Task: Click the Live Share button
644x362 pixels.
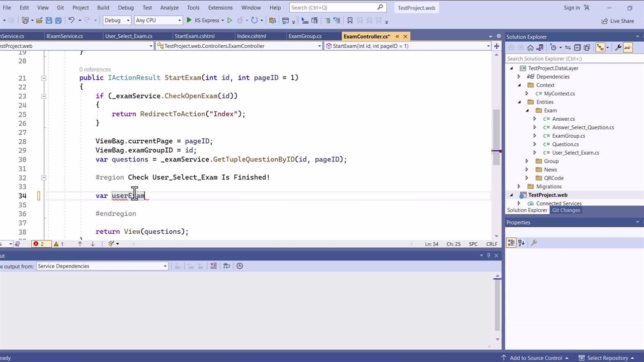Action: (617, 21)
